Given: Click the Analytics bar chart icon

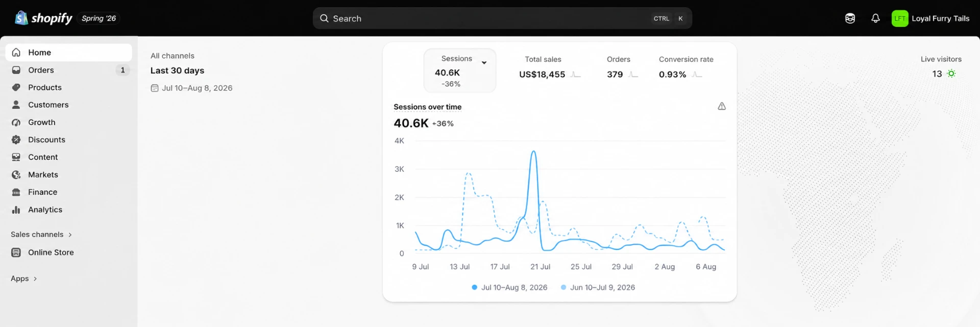Looking at the screenshot, I should (x=16, y=210).
